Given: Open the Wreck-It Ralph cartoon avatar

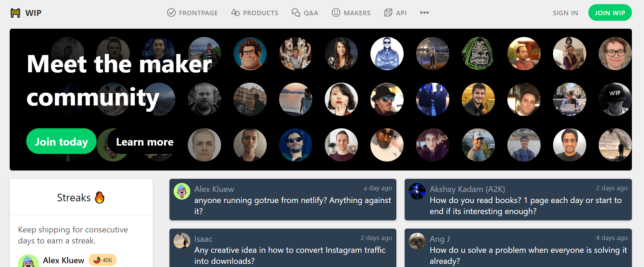Looking at the screenshot, I should 250,54.
